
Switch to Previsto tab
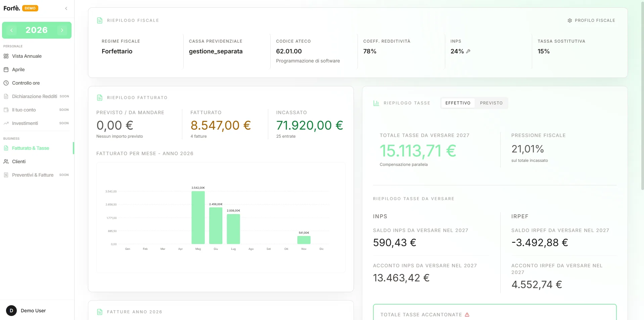coord(491,103)
